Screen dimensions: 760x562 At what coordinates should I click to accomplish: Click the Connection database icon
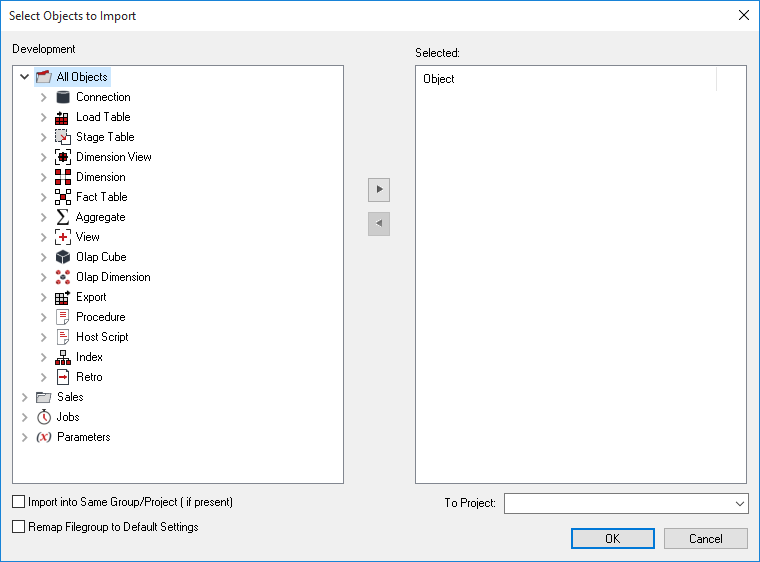[63, 97]
